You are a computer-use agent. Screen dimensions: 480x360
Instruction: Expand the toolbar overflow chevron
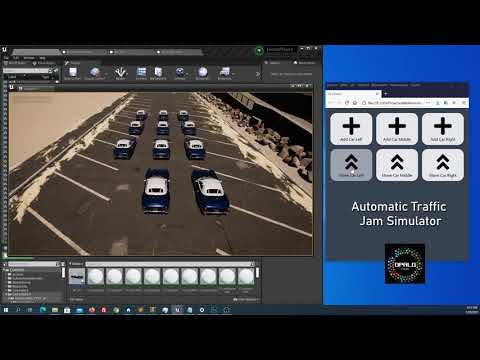tap(257, 74)
